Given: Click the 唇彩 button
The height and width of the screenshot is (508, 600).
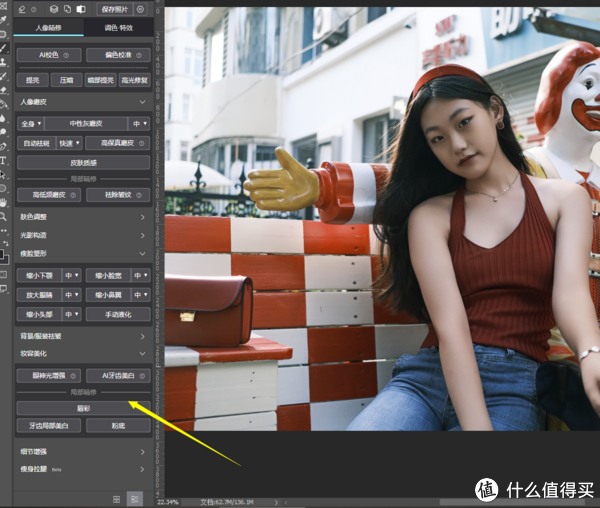Looking at the screenshot, I should coord(84,408).
